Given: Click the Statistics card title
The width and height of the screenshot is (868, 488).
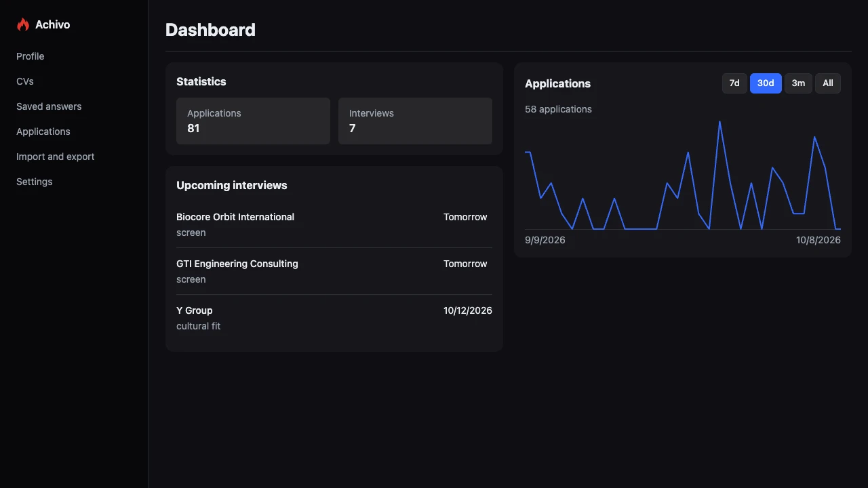Looking at the screenshot, I should [x=201, y=81].
